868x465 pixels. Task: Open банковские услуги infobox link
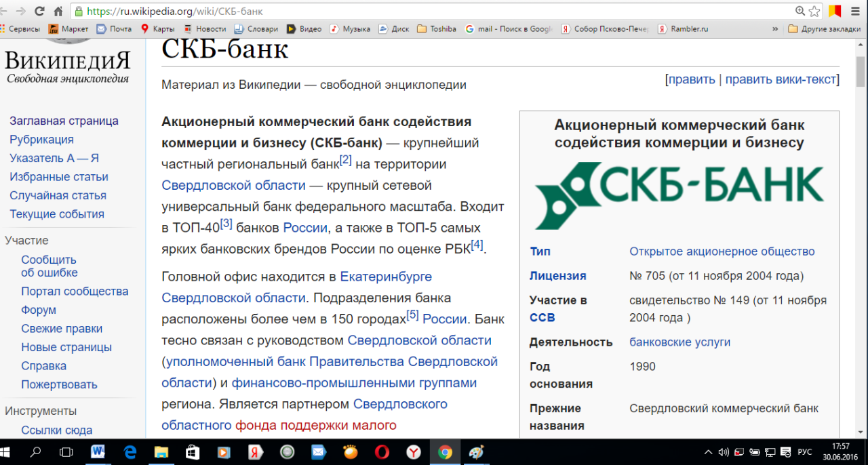pos(680,342)
